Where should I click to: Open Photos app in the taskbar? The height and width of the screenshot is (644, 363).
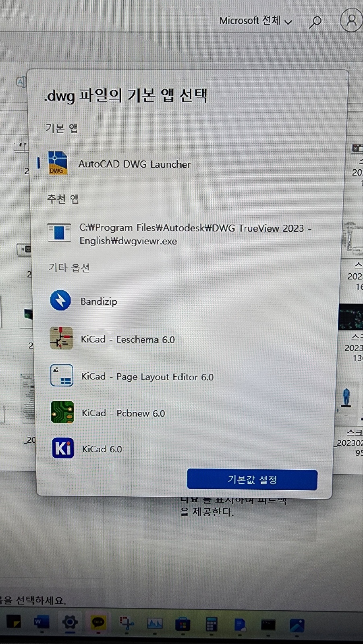click(x=297, y=625)
